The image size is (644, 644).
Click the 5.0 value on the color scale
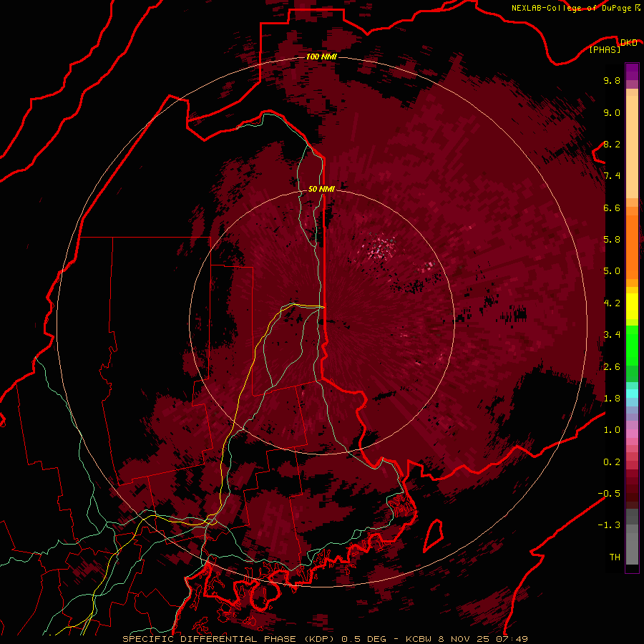[612, 271]
